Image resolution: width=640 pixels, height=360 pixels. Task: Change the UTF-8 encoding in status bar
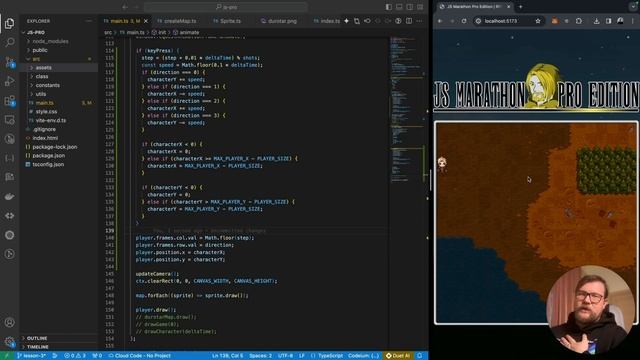pyautogui.click(x=285, y=356)
